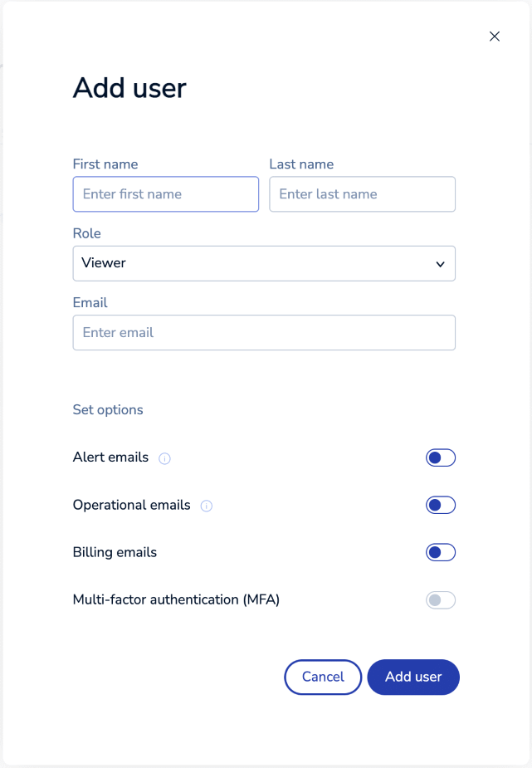Focus the Enter first name field
Image resolution: width=532 pixels, height=768 pixels.
click(166, 194)
